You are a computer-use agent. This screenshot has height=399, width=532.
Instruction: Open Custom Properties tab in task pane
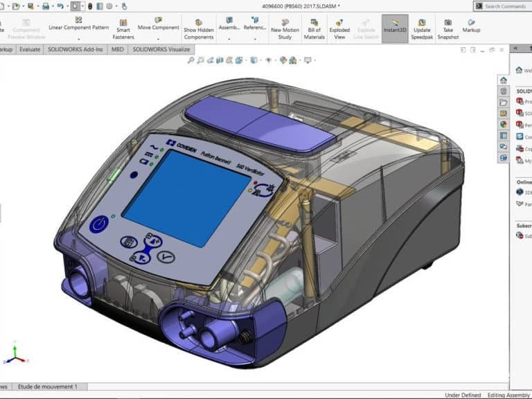point(504,136)
